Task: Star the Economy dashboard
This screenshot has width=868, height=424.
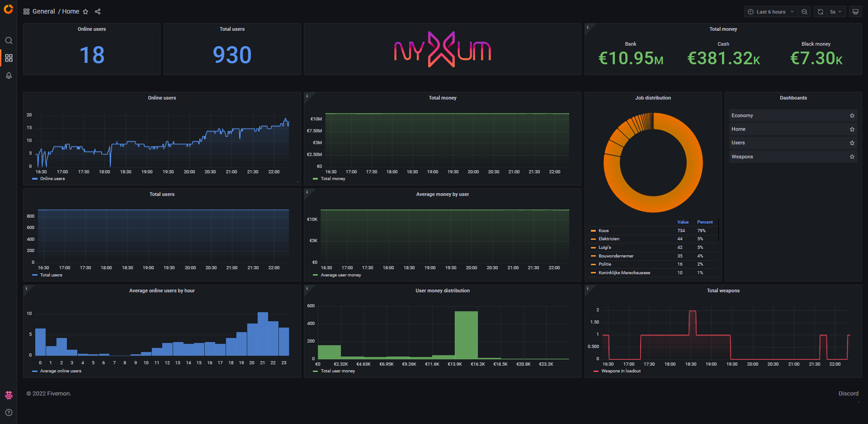Action: click(852, 116)
